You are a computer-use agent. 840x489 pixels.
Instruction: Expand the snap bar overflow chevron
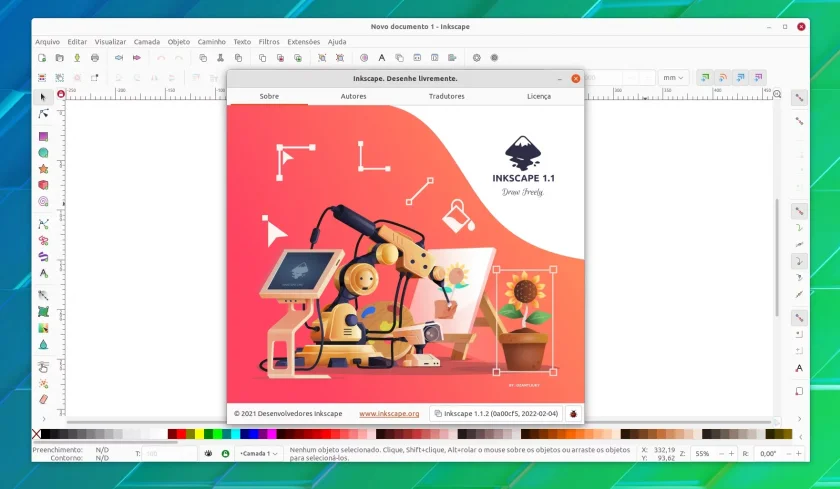click(799, 419)
